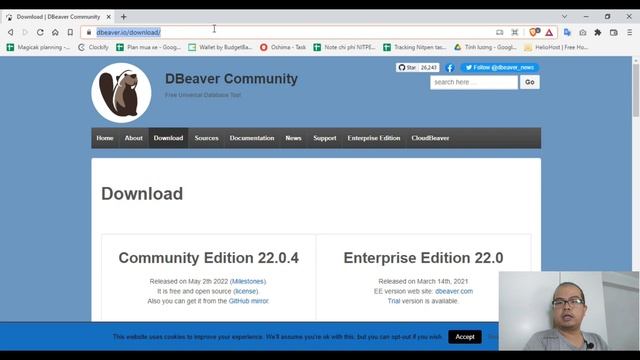Open the Note chi phí NTPE bookmark

[x=344, y=47]
